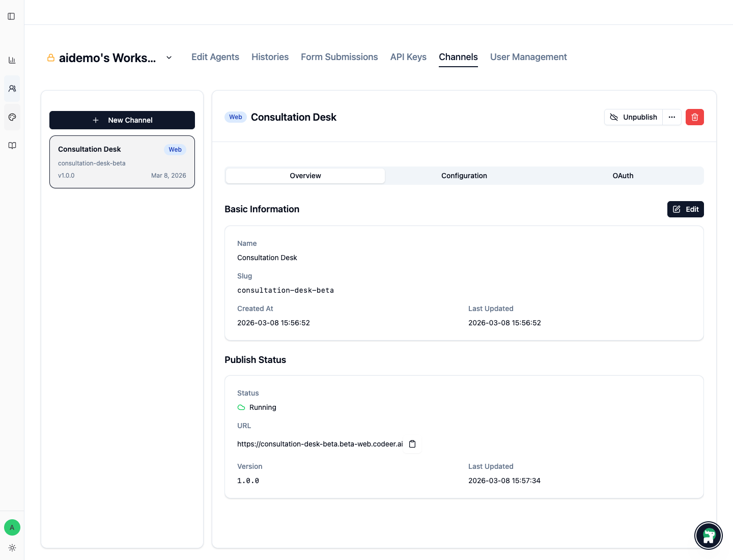Viewport: 733px width, 560px height.
Task: Select the users section in sidebar
Action: [x=12, y=88]
